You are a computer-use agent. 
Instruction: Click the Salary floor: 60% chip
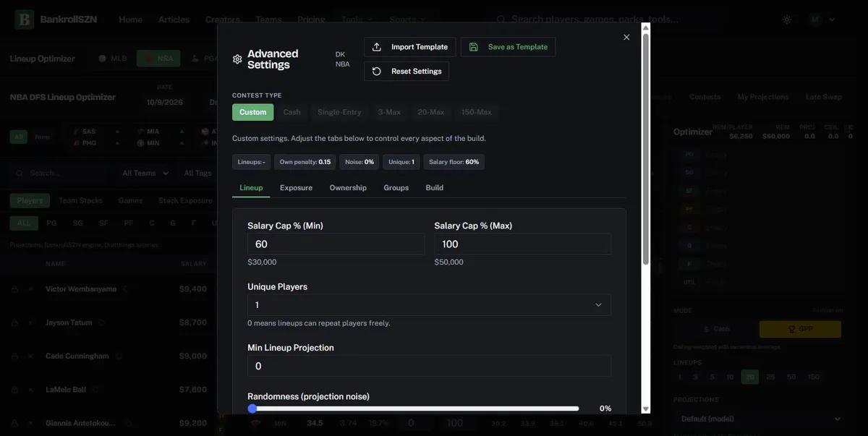click(454, 162)
